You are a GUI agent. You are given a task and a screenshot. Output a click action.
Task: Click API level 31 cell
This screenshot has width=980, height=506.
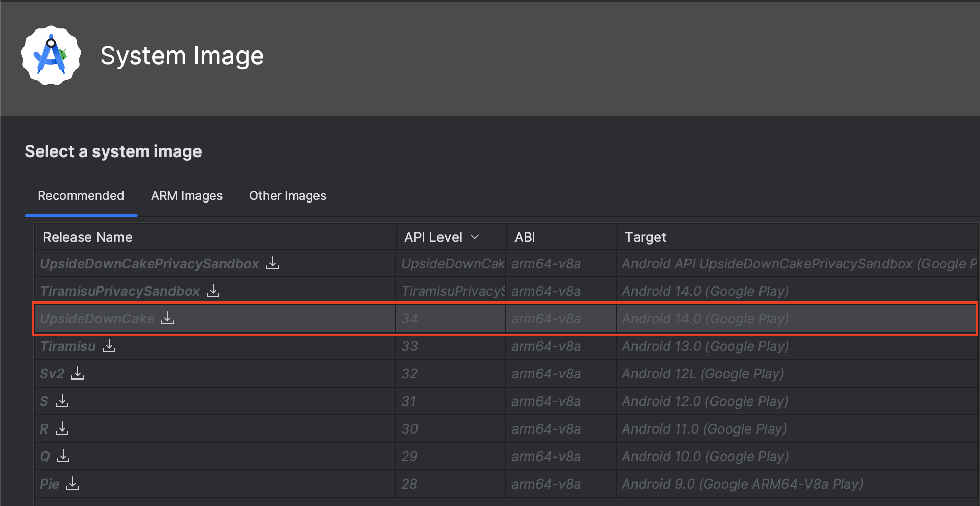(451, 401)
